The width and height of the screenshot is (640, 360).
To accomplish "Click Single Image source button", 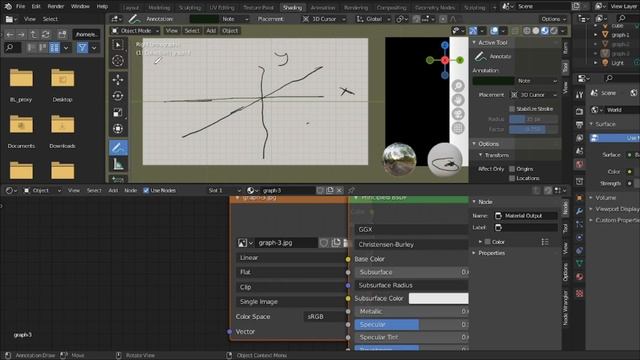I will (x=291, y=302).
